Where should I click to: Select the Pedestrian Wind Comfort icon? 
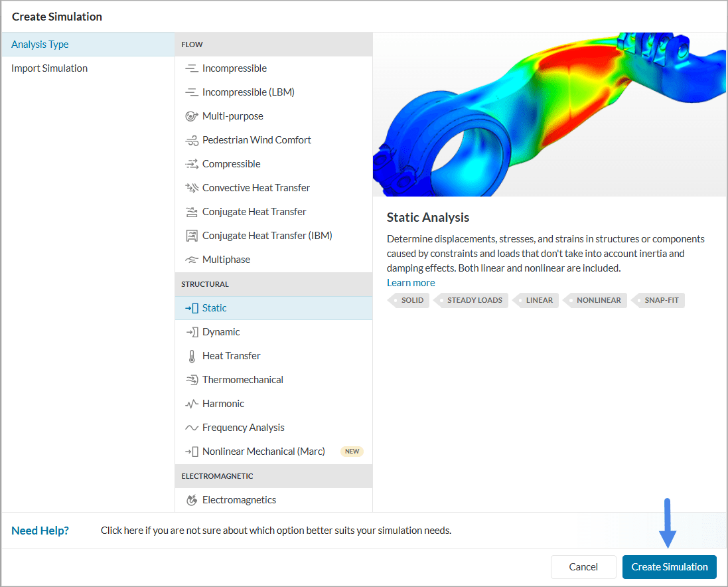pos(190,139)
